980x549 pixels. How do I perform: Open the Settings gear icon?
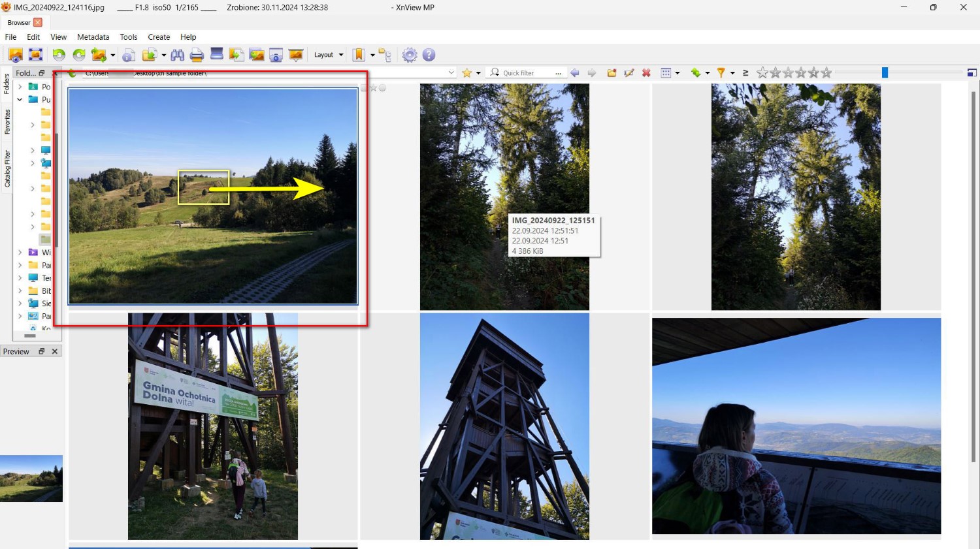pyautogui.click(x=410, y=55)
